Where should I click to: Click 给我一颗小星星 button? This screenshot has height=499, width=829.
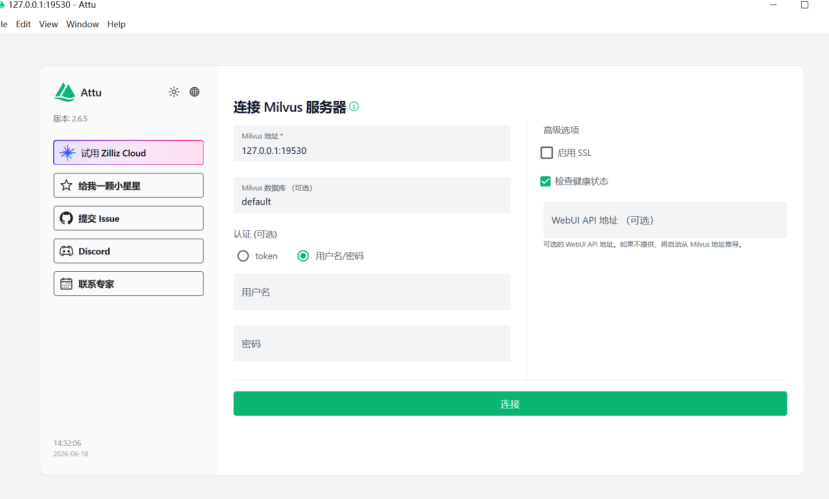[x=128, y=186]
